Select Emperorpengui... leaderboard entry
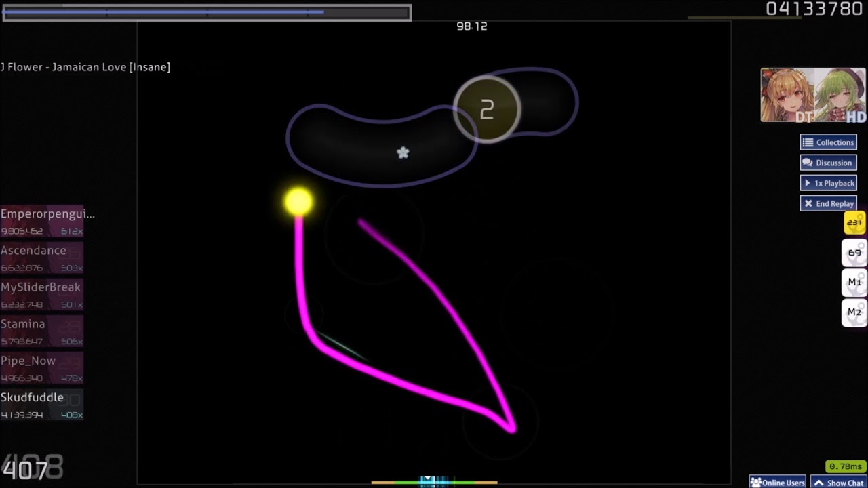The image size is (868, 488). pyautogui.click(x=42, y=222)
